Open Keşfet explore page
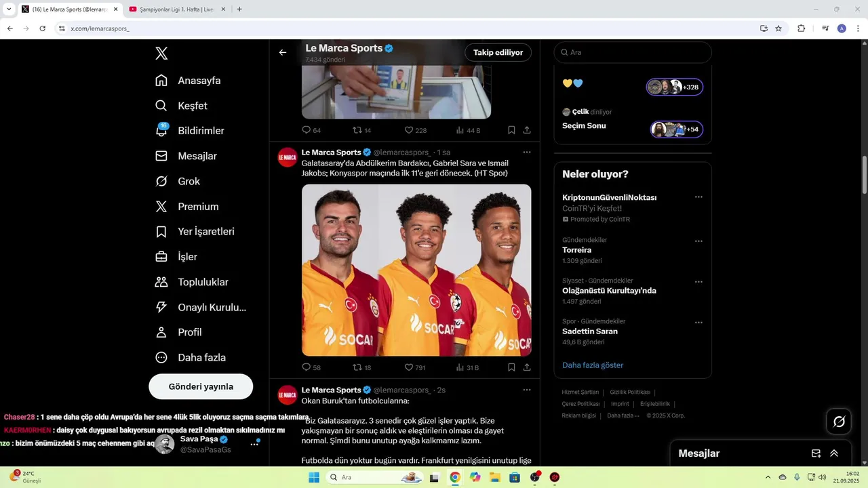This screenshot has width=868, height=488. point(181,106)
